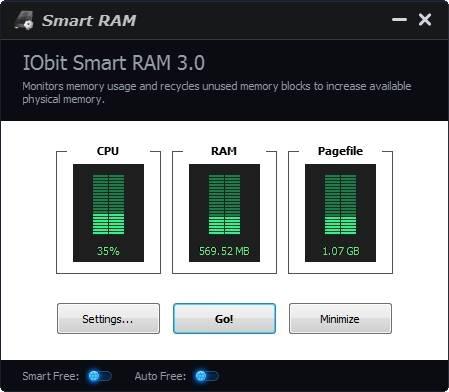449x392 pixels.
Task: Click the 569.52 MB RAM value
Action: click(224, 251)
